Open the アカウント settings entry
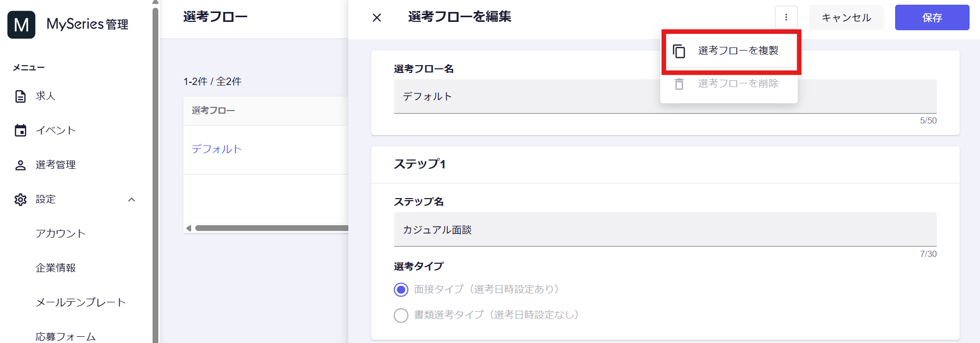The image size is (980, 343). (60, 234)
